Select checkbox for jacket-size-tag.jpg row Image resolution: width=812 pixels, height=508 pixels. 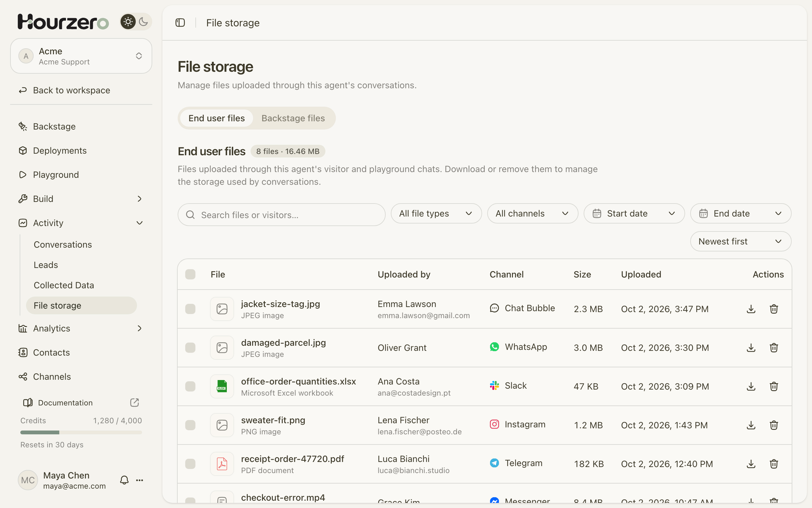coord(190,309)
